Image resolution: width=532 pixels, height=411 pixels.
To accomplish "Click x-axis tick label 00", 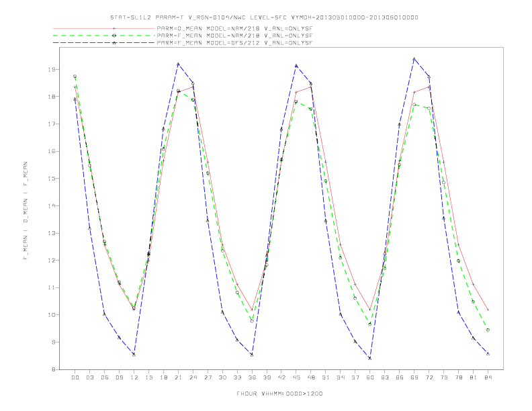I will 75,377.
